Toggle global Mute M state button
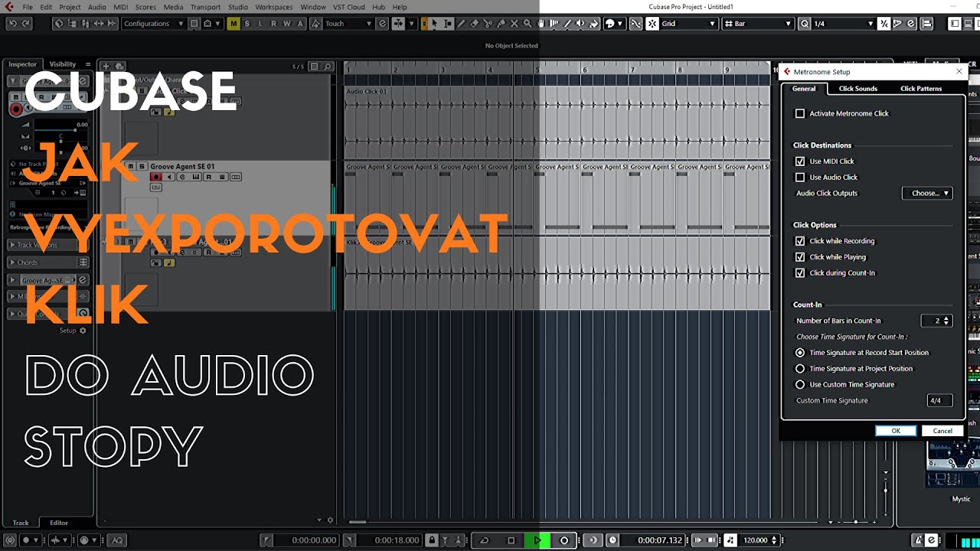Viewport: 980px width, 551px height. coord(234,24)
